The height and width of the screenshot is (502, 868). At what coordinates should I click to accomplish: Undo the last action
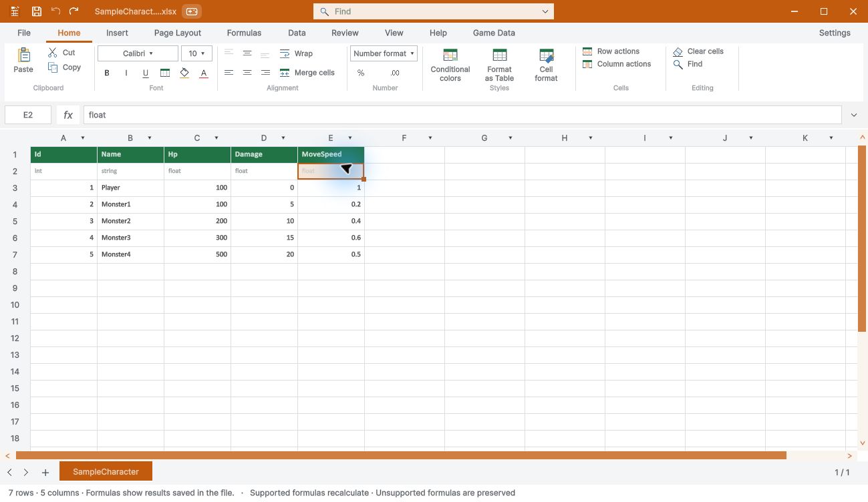[55, 11]
